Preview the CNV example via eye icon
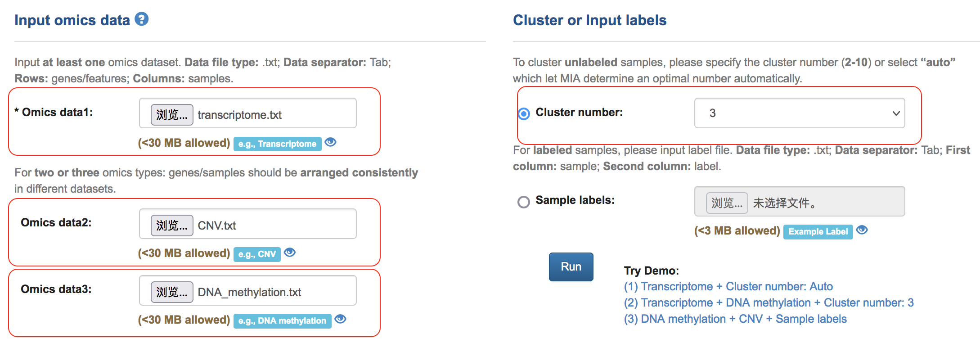The width and height of the screenshot is (980, 343). coord(290,253)
